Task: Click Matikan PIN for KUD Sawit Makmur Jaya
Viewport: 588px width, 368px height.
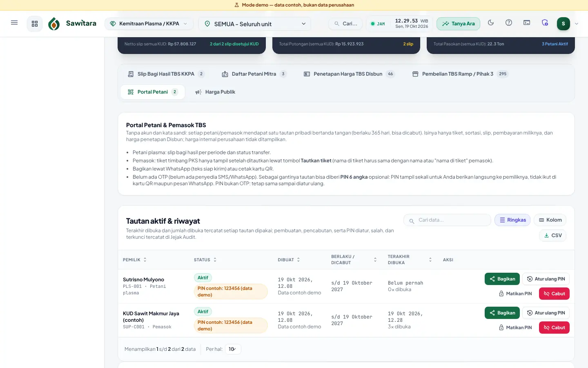Action: tap(515, 328)
